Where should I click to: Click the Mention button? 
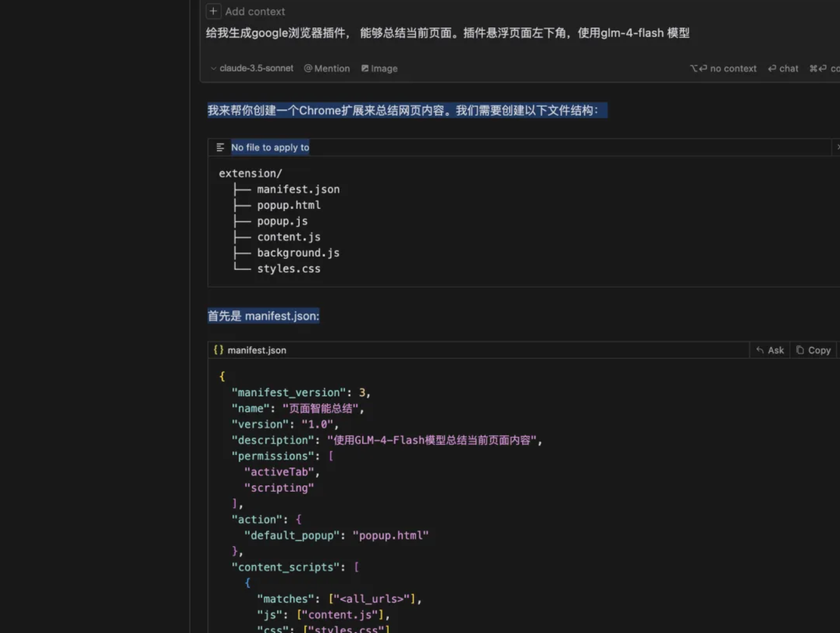[x=327, y=69]
